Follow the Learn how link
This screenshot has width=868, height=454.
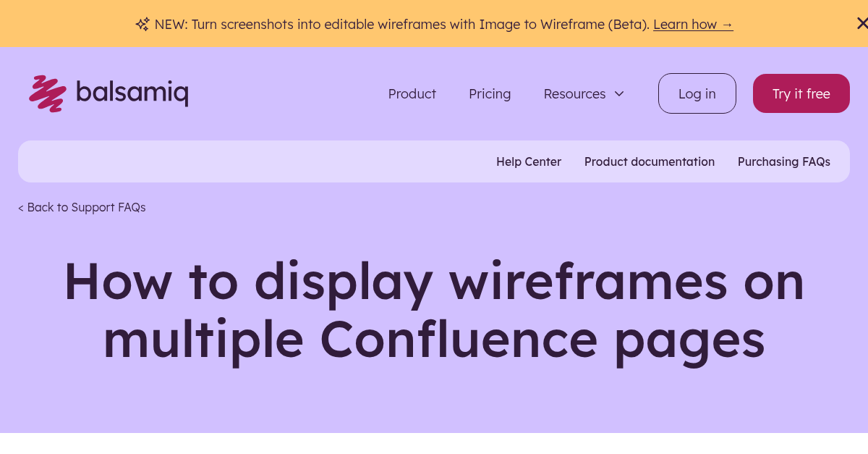coord(685,24)
